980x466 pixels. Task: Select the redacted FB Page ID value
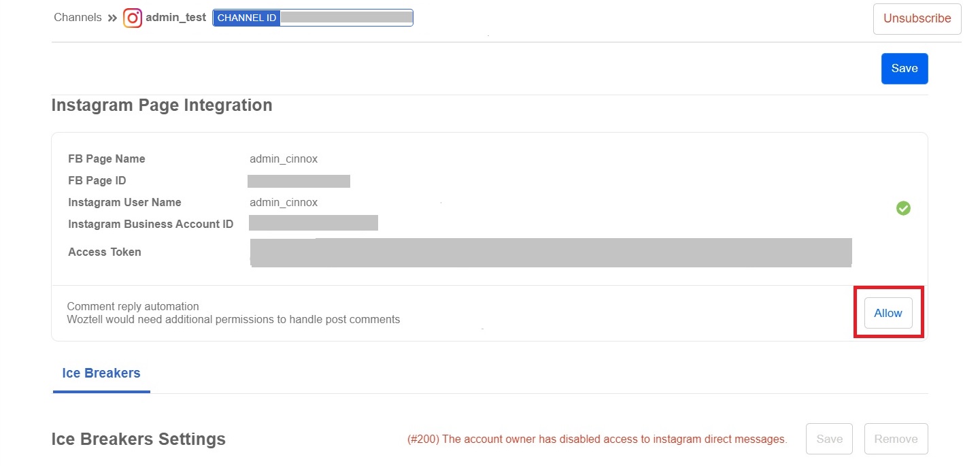click(x=299, y=181)
